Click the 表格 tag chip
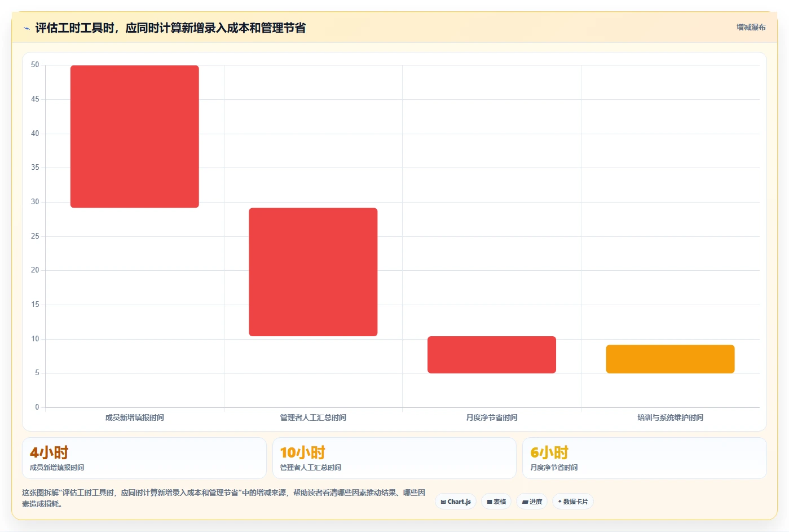Screen dimensions: 789x532 coord(496,502)
